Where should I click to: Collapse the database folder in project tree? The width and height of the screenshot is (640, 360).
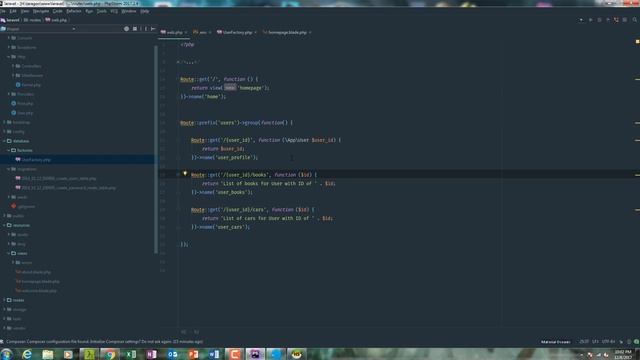coord(4,141)
